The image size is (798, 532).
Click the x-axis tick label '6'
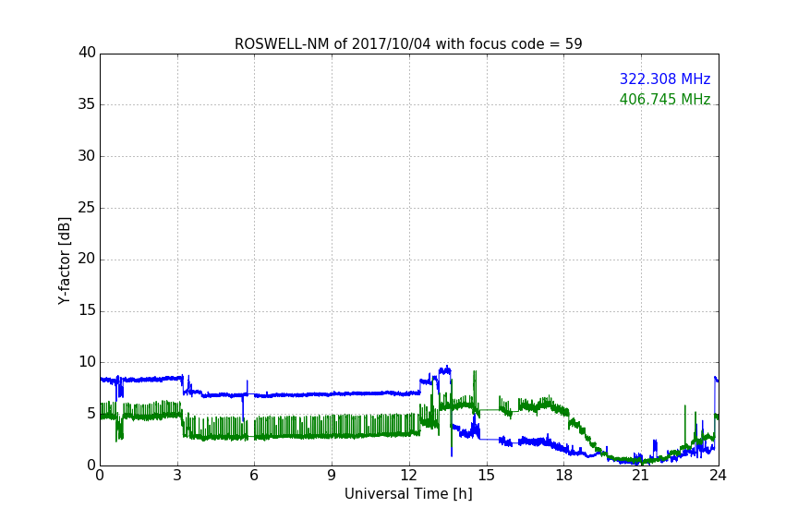(x=254, y=476)
